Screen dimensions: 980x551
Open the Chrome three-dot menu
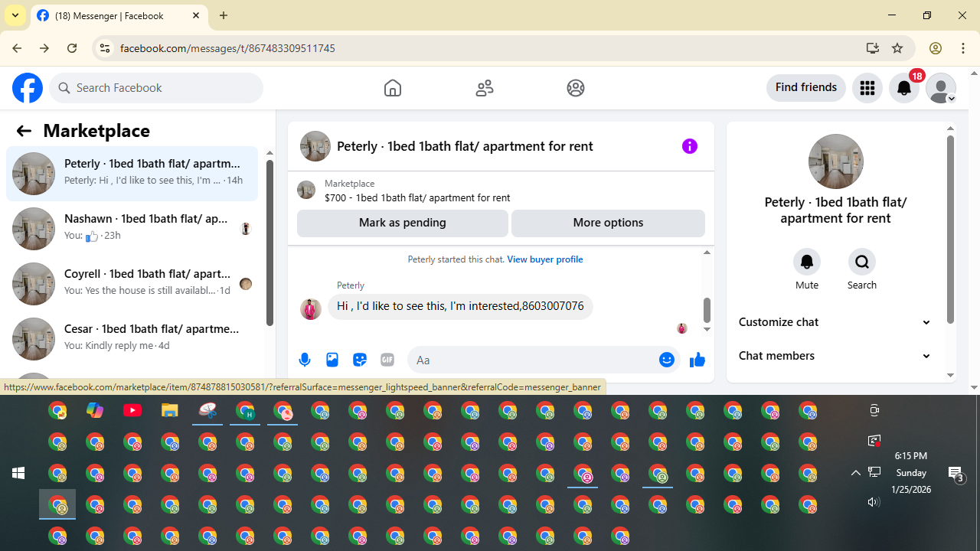click(x=963, y=48)
